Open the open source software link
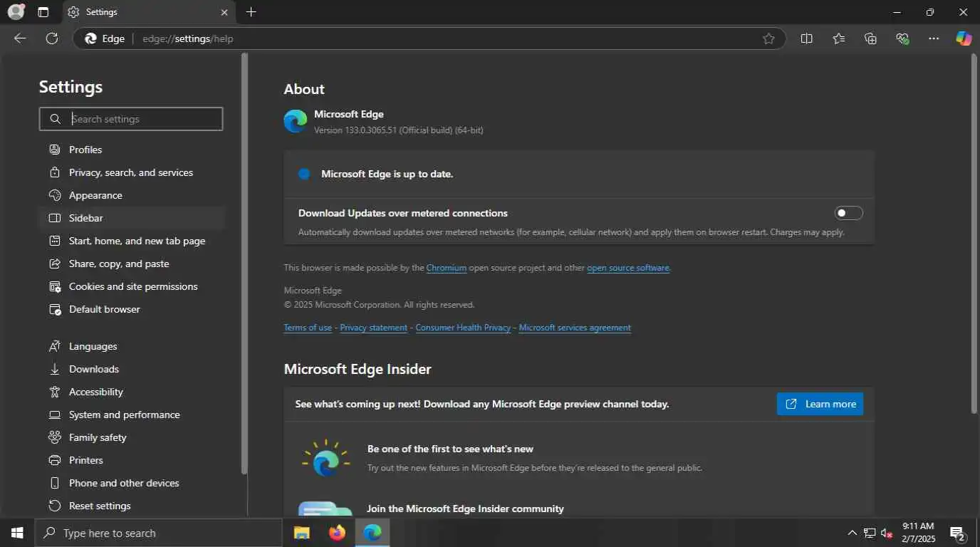Screen dimensions: 980x547 pyautogui.click(x=628, y=268)
